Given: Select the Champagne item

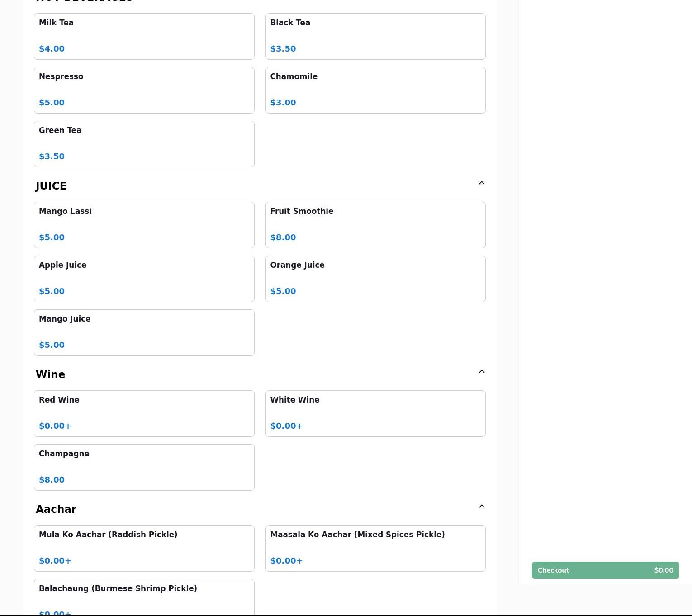Looking at the screenshot, I should pyautogui.click(x=144, y=467).
